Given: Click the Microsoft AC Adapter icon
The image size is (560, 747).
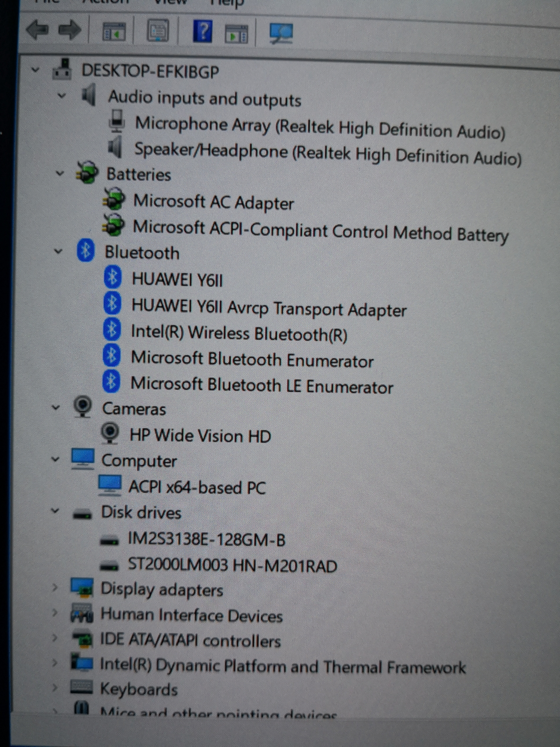Looking at the screenshot, I should [114, 199].
